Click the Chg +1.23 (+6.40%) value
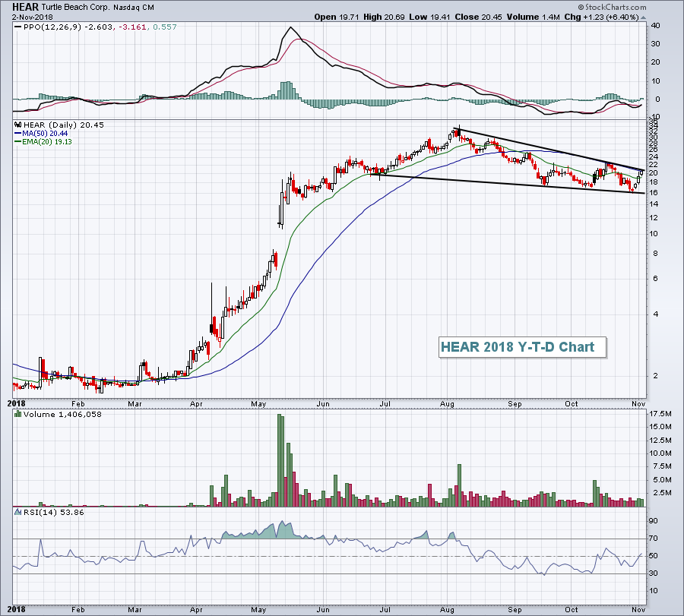 (602, 17)
